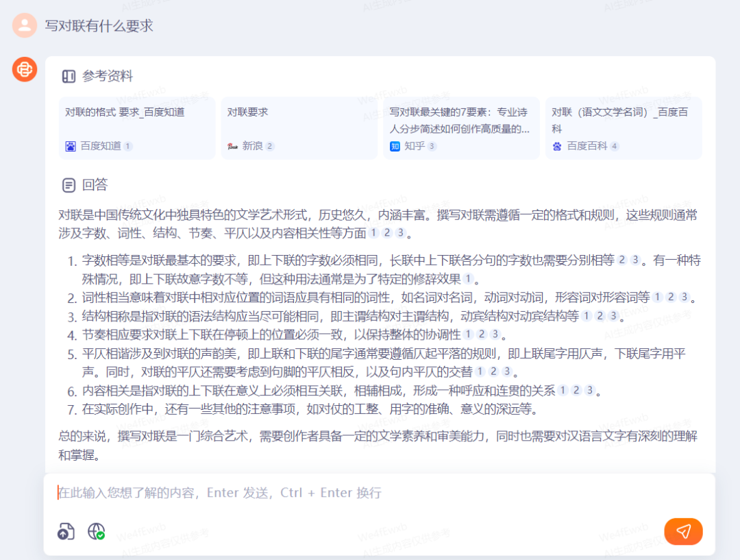Click the user question 写对联有什么要求

[99, 25]
